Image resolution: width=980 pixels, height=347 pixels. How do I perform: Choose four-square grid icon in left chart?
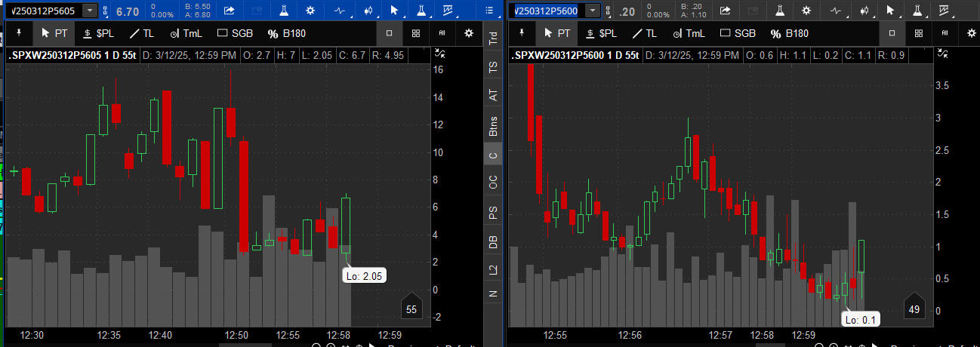pos(416,33)
